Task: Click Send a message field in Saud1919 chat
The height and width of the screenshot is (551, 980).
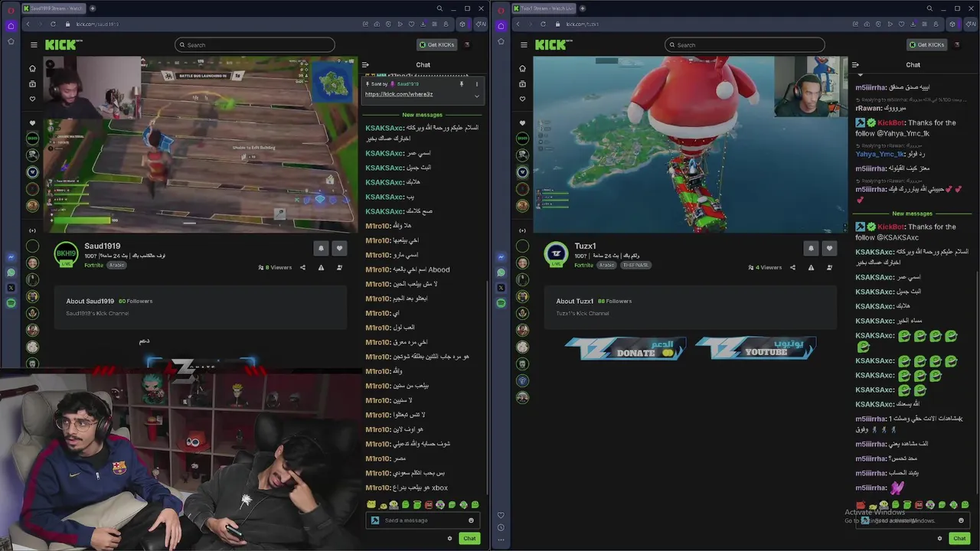Action: coord(421,520)
